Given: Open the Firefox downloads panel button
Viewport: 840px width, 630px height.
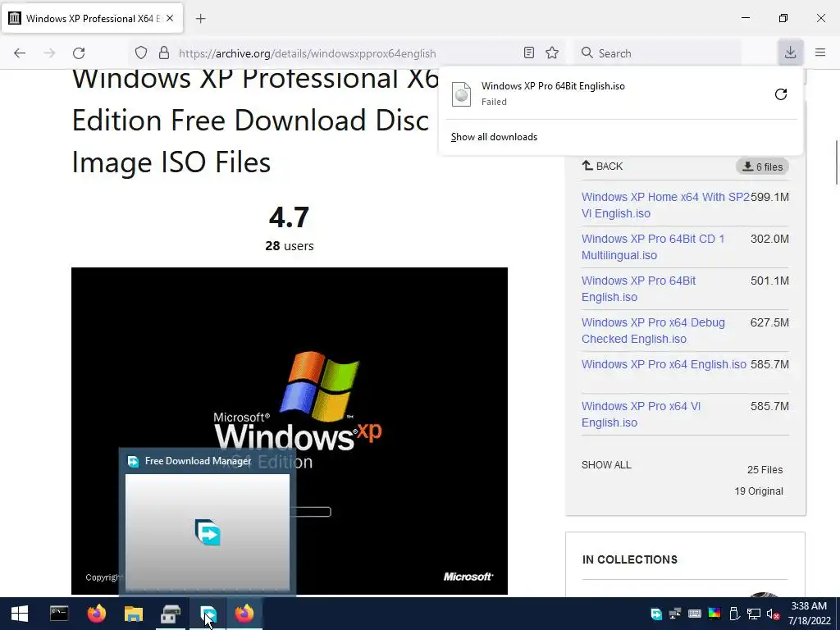Looking at the screenshot, I should 790,52.
